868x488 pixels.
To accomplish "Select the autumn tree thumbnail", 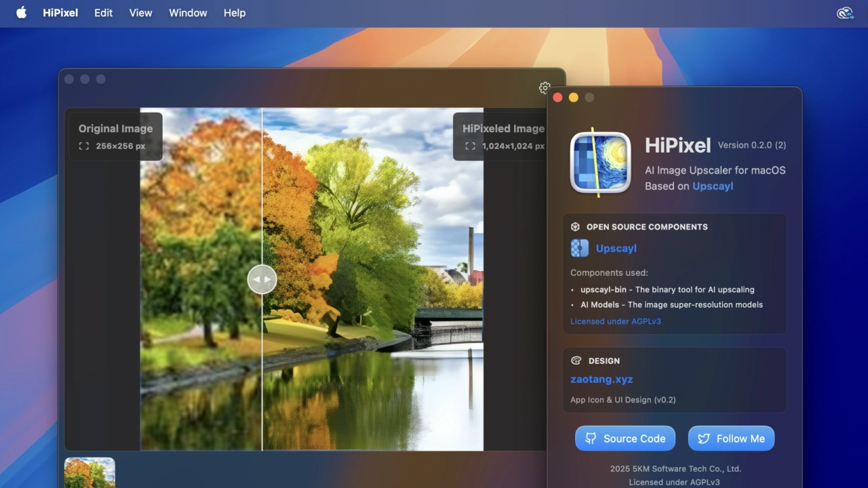I will 90,473.
